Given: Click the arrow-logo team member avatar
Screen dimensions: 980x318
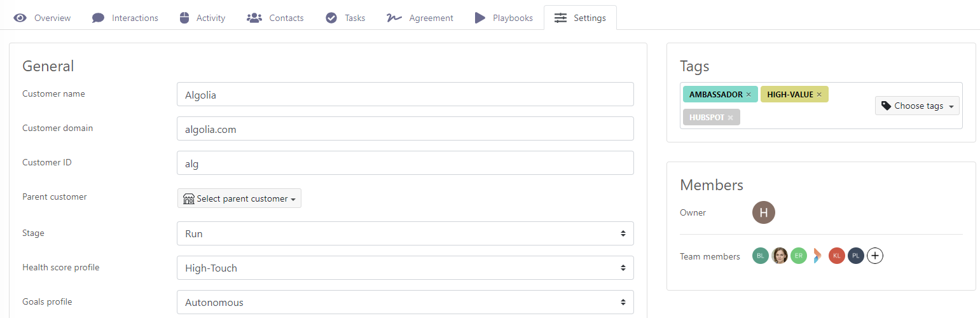Looking at the screenshot, I should (x=818, y=256).
